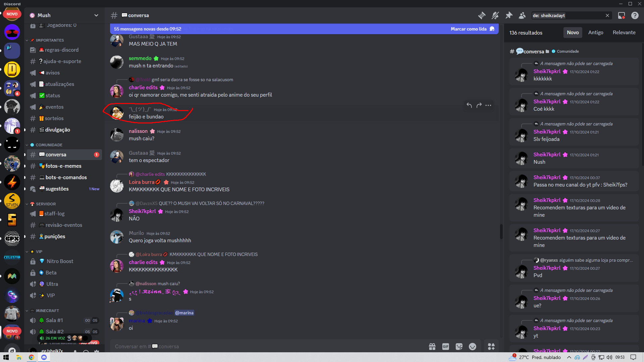Open the eventos channel
Image resolution: width=644 pixels, height=362 pixels.
(64, 107)
